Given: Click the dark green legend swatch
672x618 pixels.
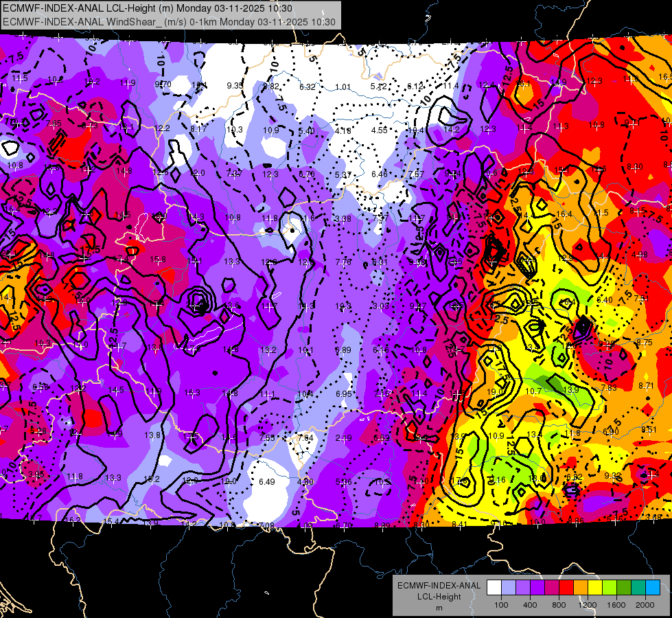Looking at the screenshot, I should 625,587.
